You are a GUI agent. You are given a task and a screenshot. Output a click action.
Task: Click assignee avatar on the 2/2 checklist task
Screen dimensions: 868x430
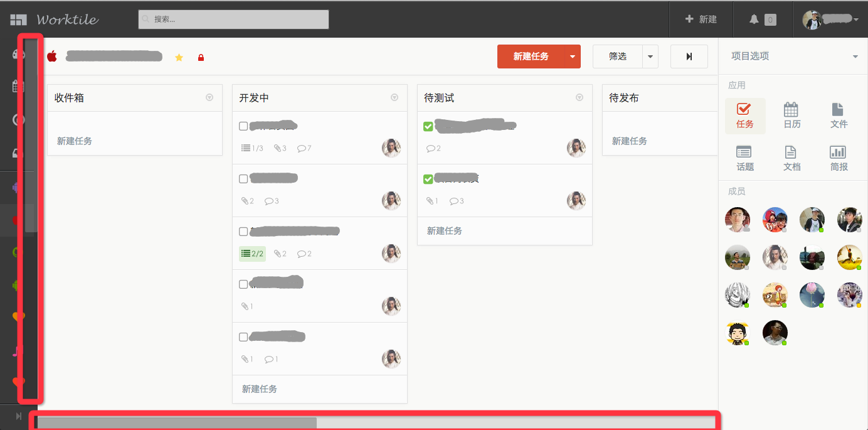coord(391,253)
